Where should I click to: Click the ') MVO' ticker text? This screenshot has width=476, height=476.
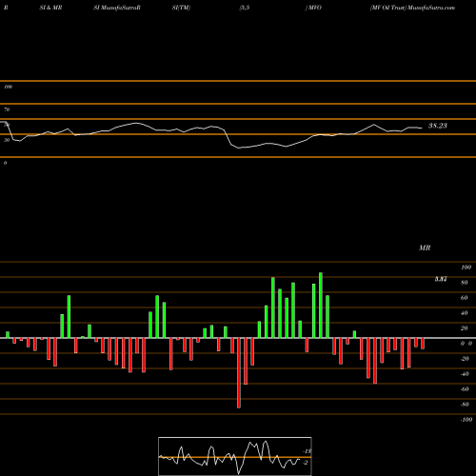[x=313, y=8]
